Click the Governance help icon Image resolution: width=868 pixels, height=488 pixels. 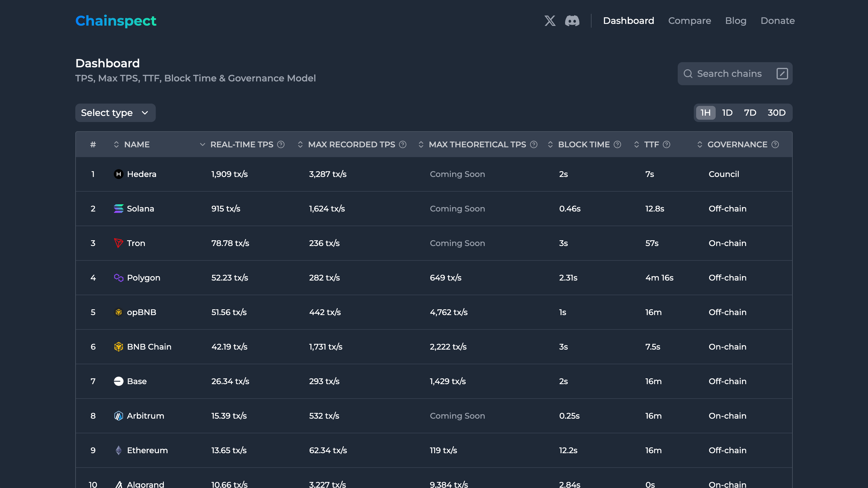(775, 145)
